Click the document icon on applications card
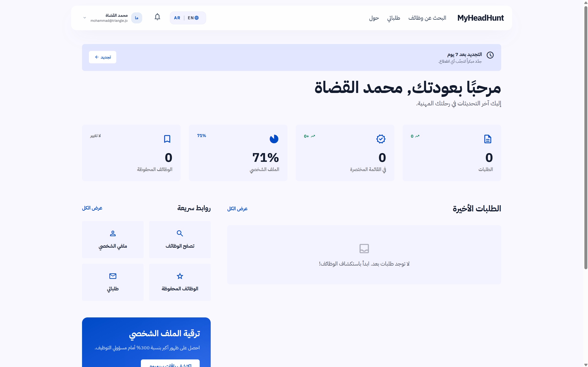This screenshot has width=588, height=367. pos(487,139)
